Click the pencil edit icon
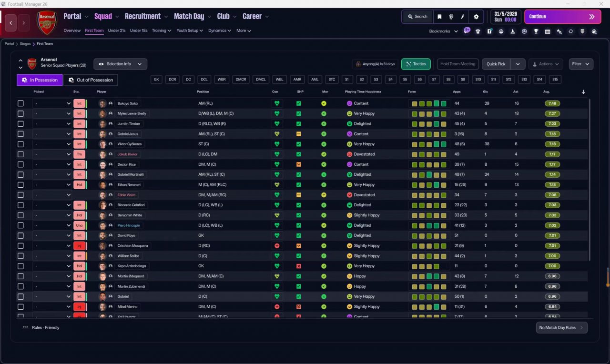 pos(462,17)
